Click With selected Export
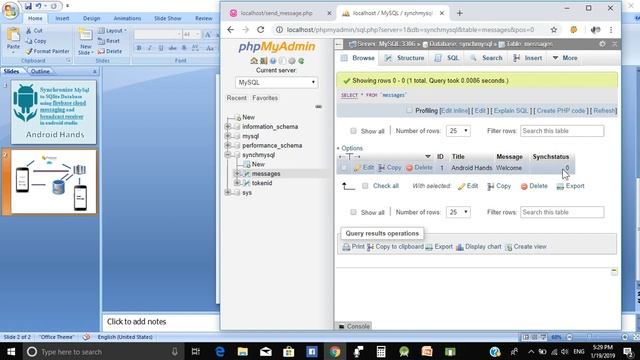This screenshot has width=640, height=360. click(x=571, y=186)
